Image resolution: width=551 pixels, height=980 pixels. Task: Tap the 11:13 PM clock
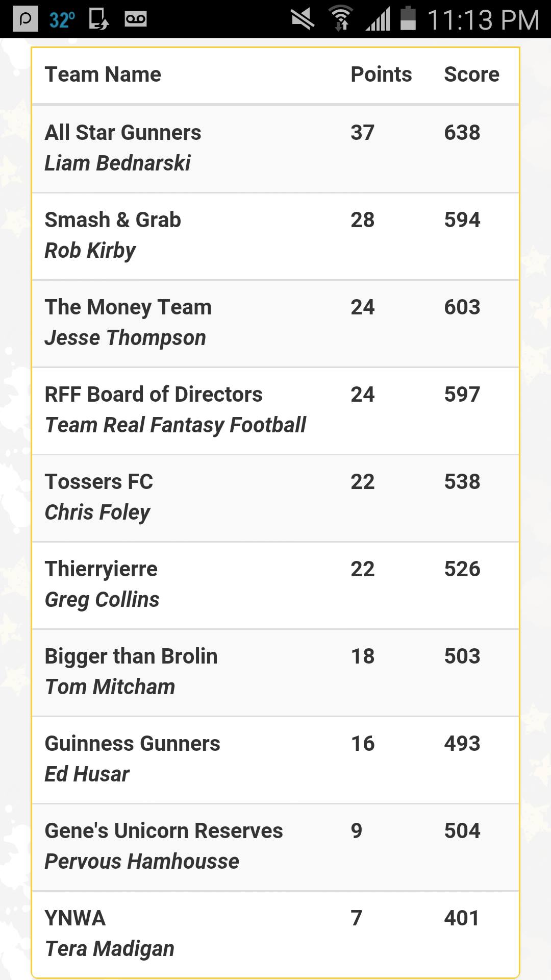483,20
